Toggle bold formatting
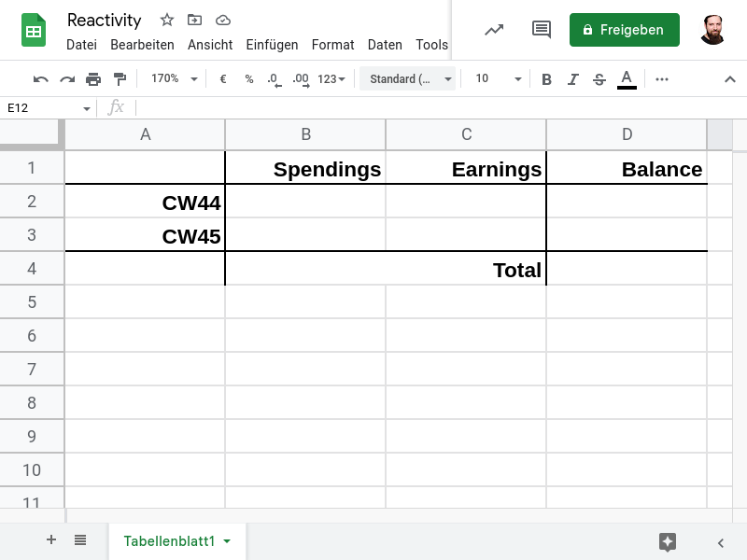 click(x=547, y=79)
